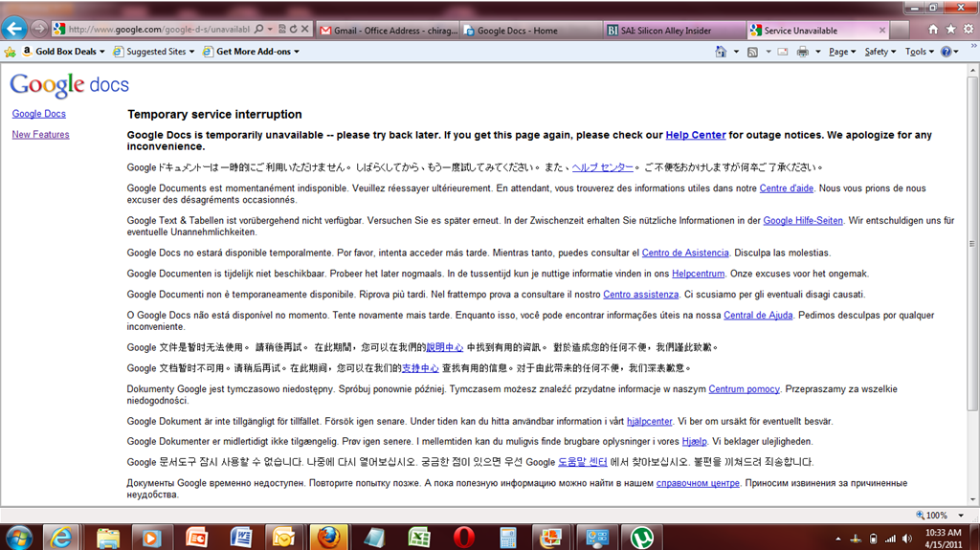980x550 pixels.
Task: Expand the Print dropdown arrow
Action: click(x=817, y=52)
